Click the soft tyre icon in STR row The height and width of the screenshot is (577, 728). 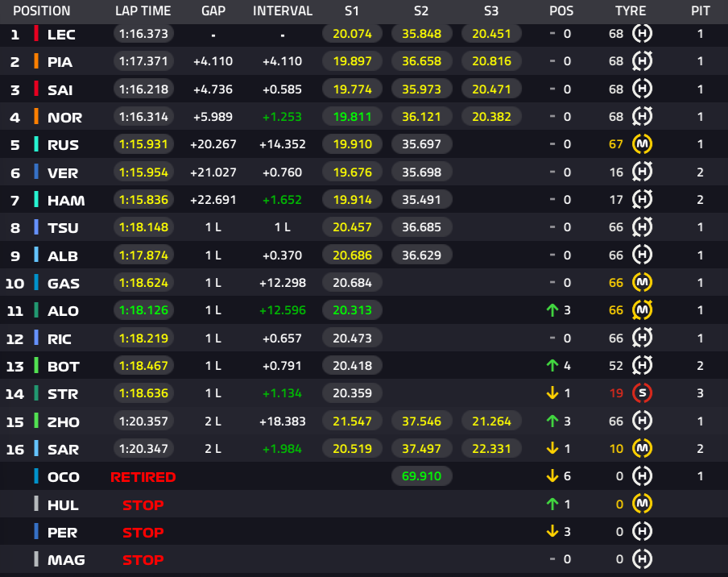pos(642,393)
